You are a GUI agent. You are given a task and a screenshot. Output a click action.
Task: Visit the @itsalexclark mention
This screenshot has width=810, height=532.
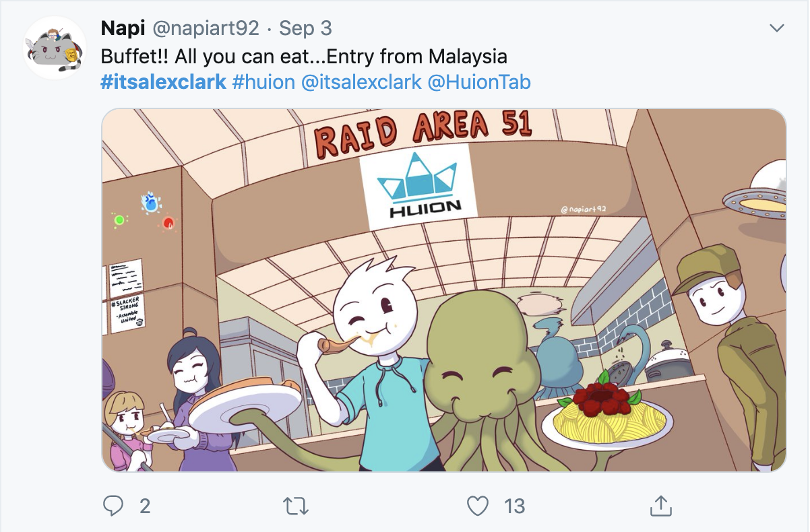(361, 83)
